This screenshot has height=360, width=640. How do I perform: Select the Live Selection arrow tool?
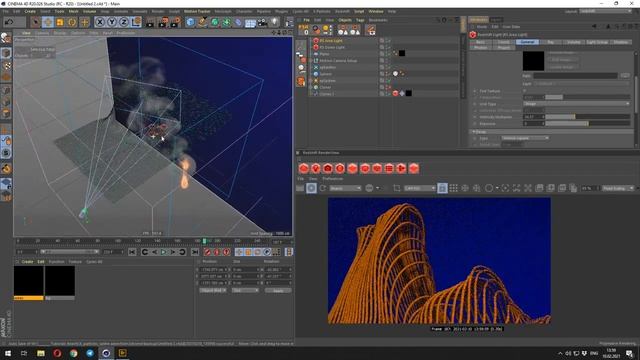[x=36, y=22]
